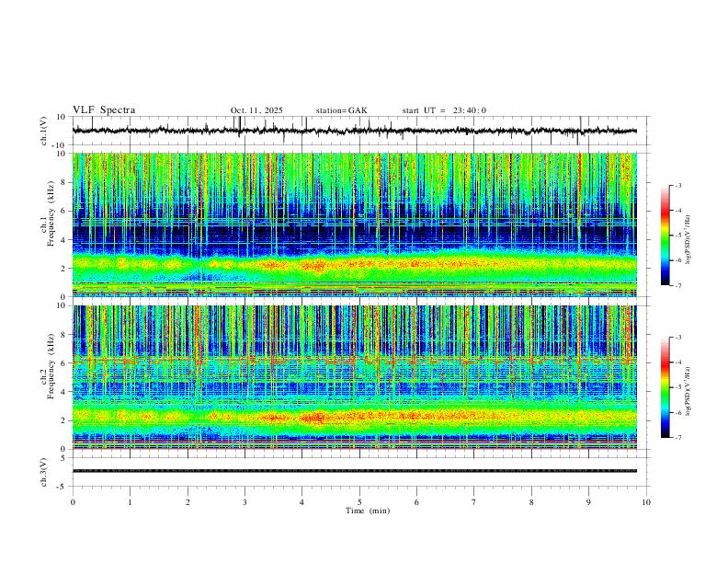The height and width of the screenshot is (563, 728).
Task: Click the ch.2 spectrogram panel
Action: [x=358, y=377]
